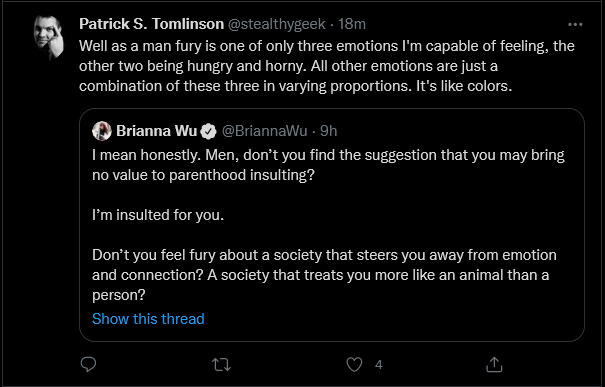Open quoted tweet via 'I'm insulted for you.'
Viewport: 605px width, 387px height.
pyautogui.click(x=158, y=215)
